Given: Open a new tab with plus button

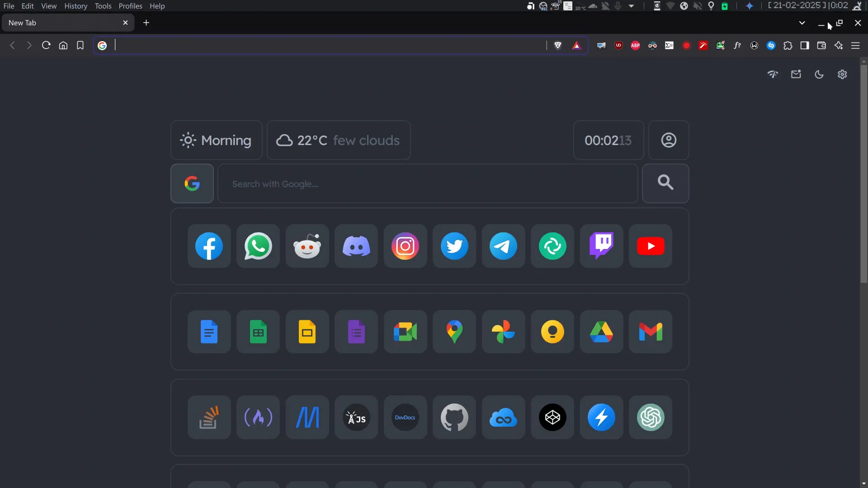Looking at the screenshot, I should pyautogui.click(x=146, y=23).
